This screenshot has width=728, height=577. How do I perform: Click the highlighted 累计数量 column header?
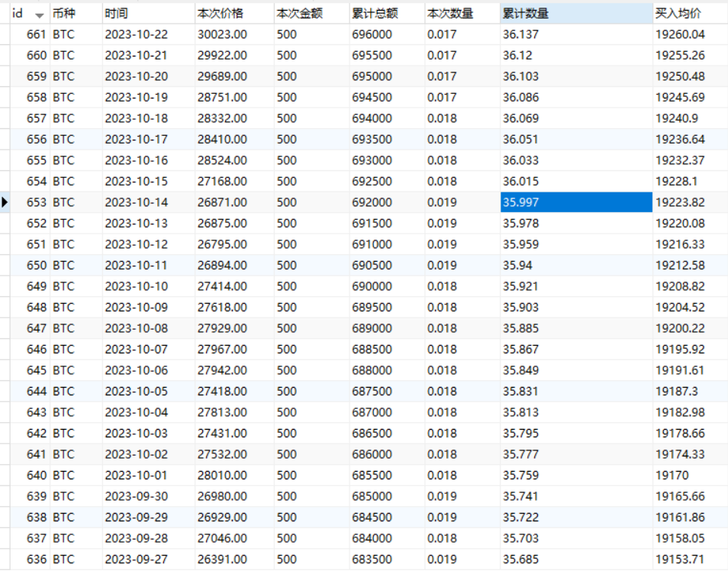coord(576,13)
